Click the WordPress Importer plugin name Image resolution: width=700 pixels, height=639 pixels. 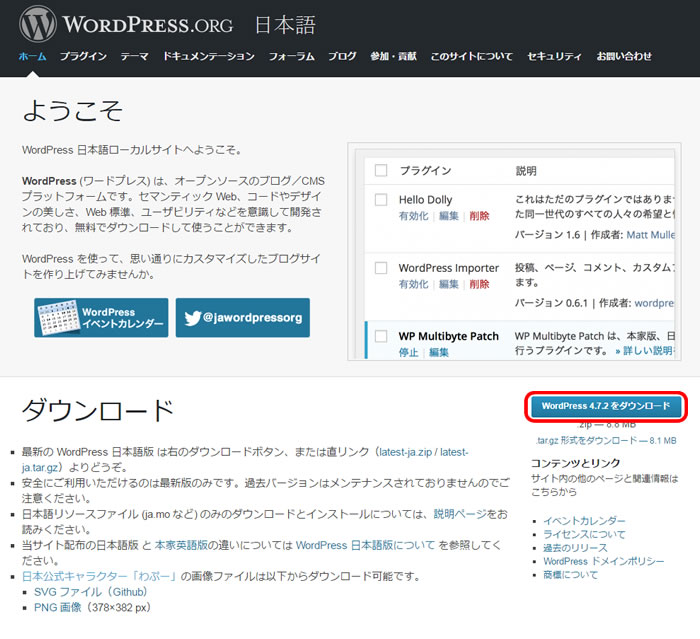449,268
